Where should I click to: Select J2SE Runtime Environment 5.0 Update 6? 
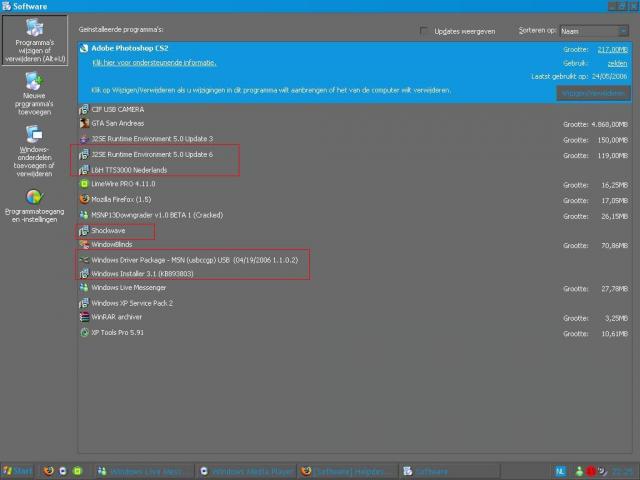(x=354, y=155)
